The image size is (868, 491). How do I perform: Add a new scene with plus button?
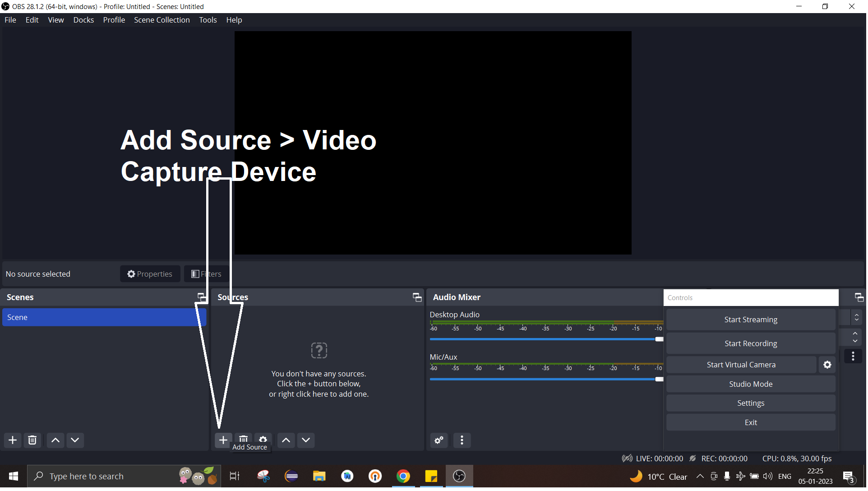(x=13, y=441)
